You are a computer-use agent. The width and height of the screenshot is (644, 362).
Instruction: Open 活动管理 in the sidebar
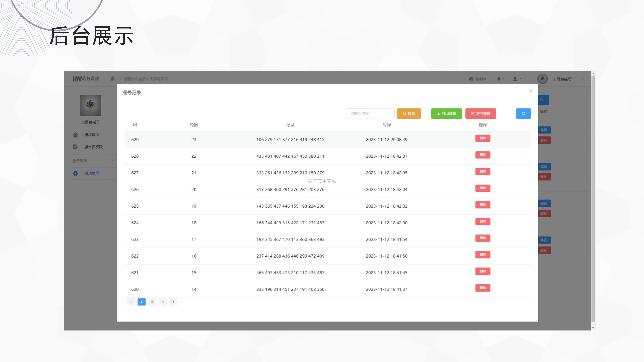point(91,173)
